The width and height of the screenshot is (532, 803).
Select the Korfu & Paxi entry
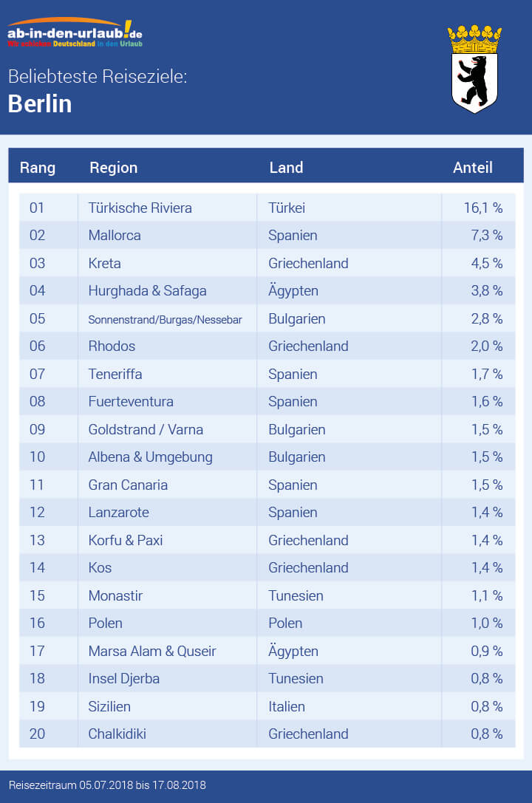(x=125, y=540)
